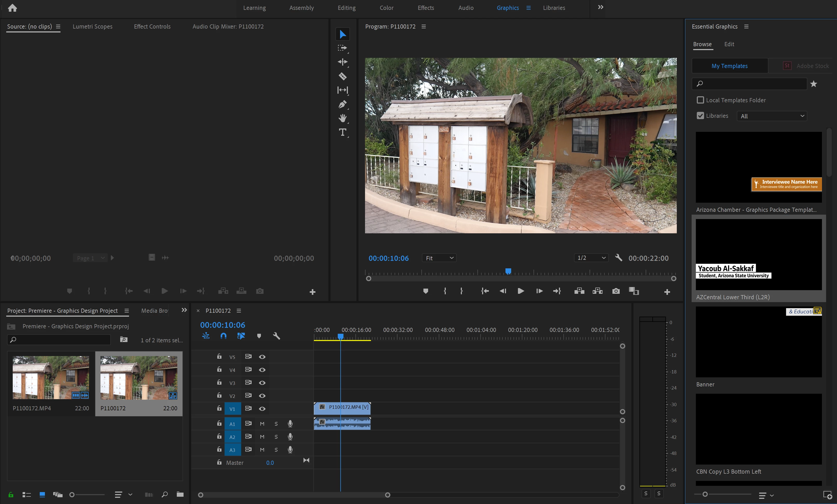
Task: Select the AZCentral Lower Third template thumbnail
Action: click(759, 254)
